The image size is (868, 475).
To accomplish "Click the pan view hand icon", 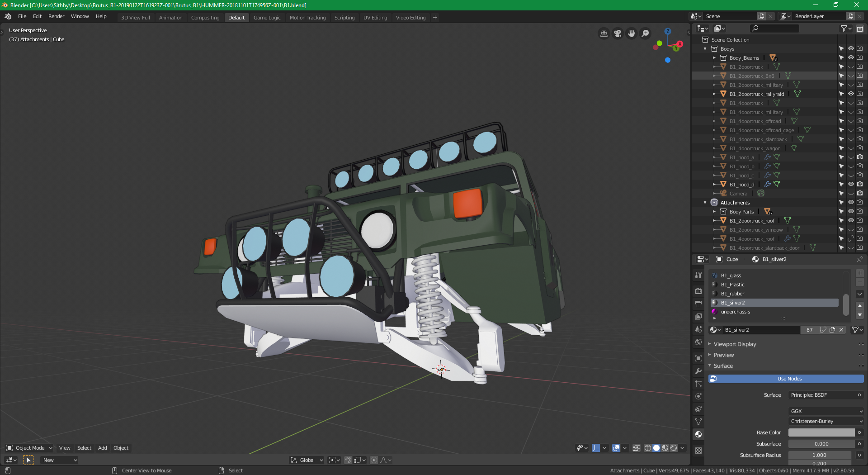I will click(632, 33).
